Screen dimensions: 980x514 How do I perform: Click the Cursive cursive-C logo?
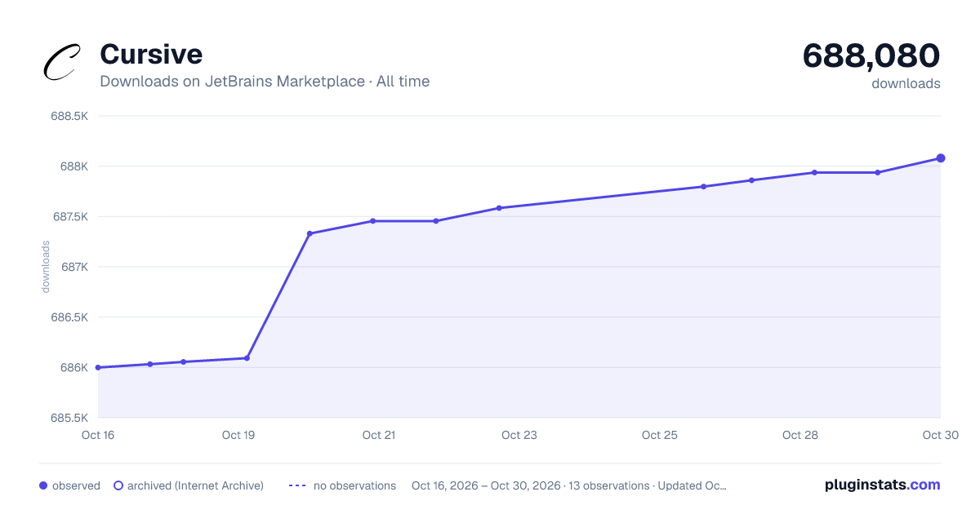click(x=62, y=62)
